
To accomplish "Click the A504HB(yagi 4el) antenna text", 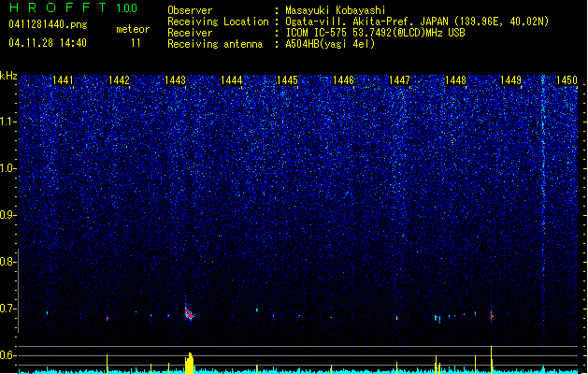I will [330, 44].
